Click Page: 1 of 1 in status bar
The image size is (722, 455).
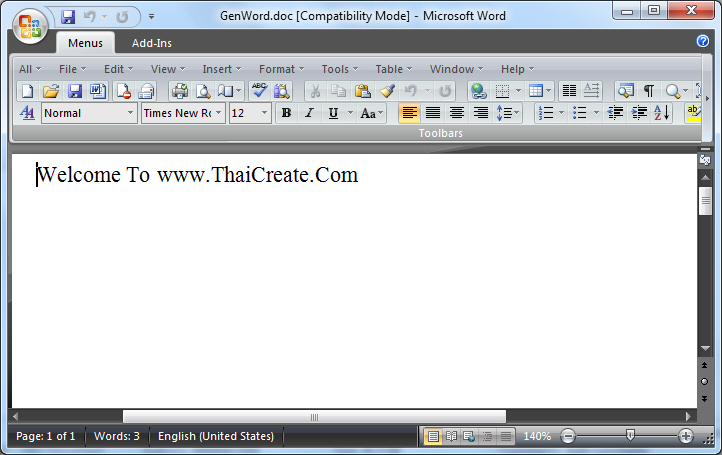(46, 436)
